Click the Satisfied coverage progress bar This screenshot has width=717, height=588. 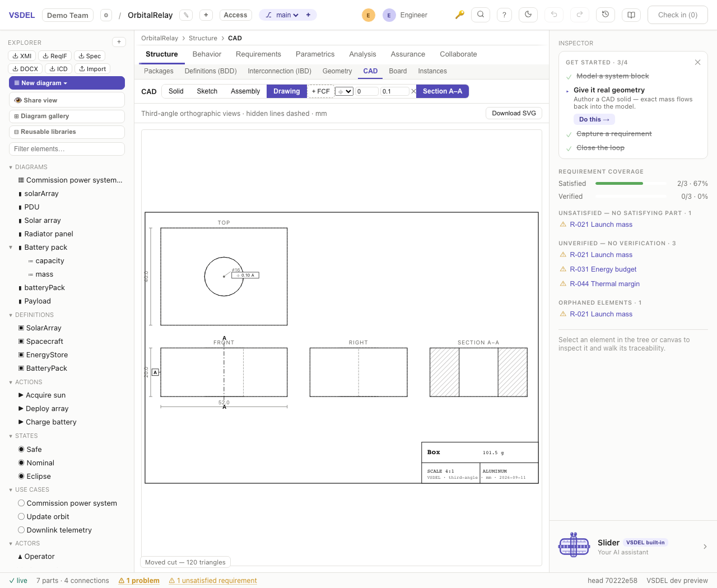click(x=631, y=183)
